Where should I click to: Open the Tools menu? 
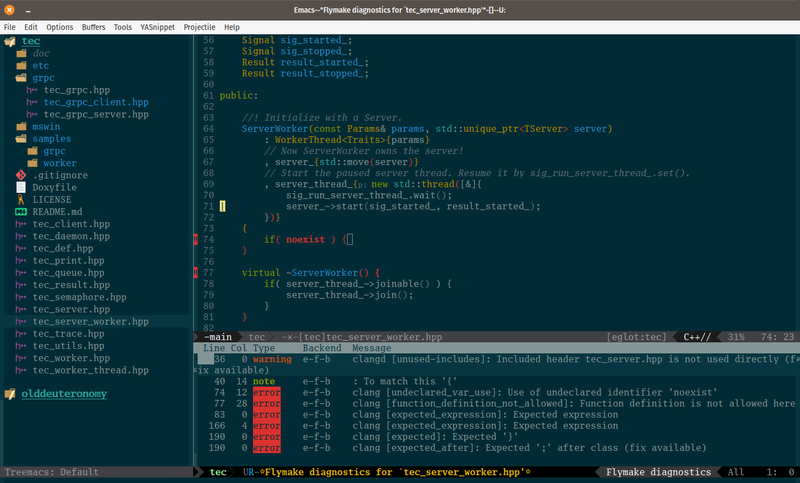point(122,27)
